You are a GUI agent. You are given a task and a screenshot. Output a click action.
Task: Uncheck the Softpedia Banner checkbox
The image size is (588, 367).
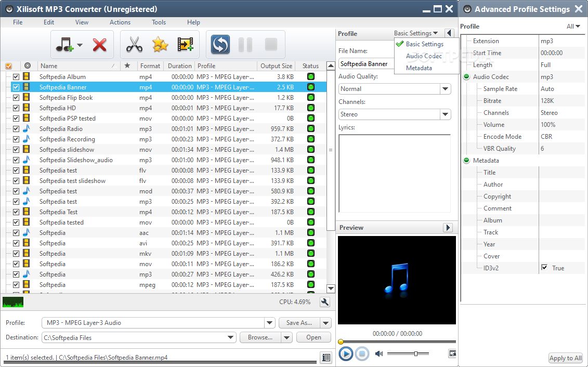[16, 87]
